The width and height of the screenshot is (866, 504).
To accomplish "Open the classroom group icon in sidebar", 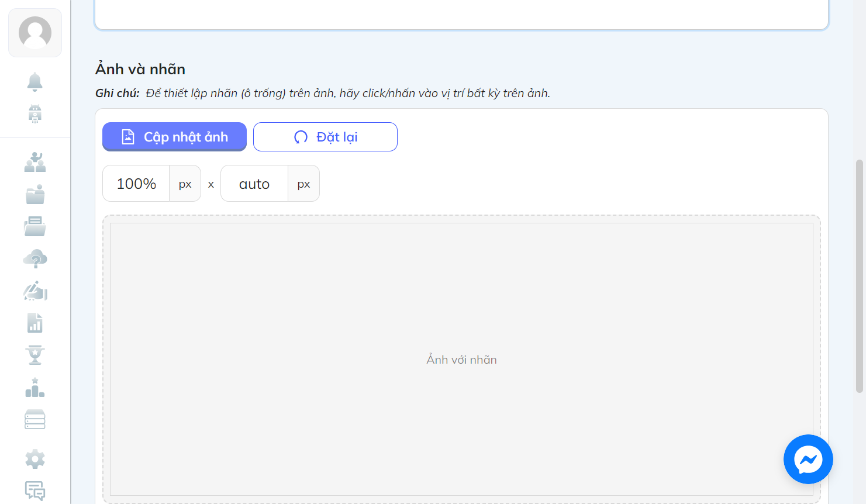I will click(x=35, y=162).
